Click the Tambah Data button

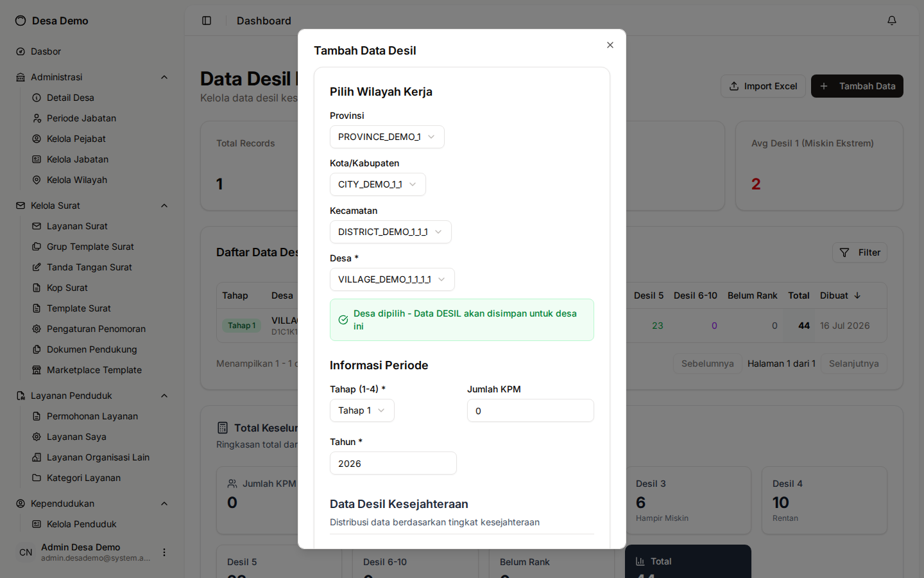click(x=857, y=86)
